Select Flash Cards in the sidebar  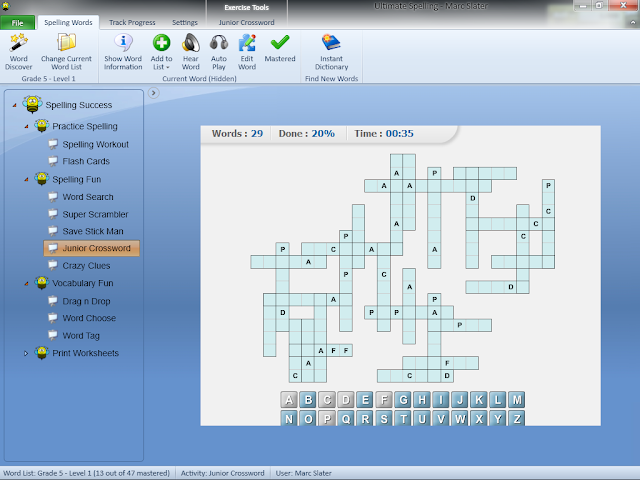click(x=86, y=161)
